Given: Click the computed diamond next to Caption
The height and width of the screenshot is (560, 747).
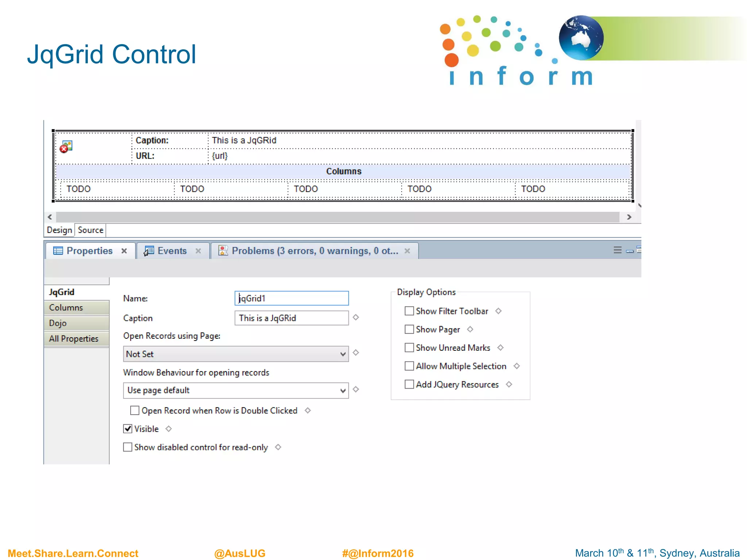Looking at the screenshot, I should click(x=356, y=318).
